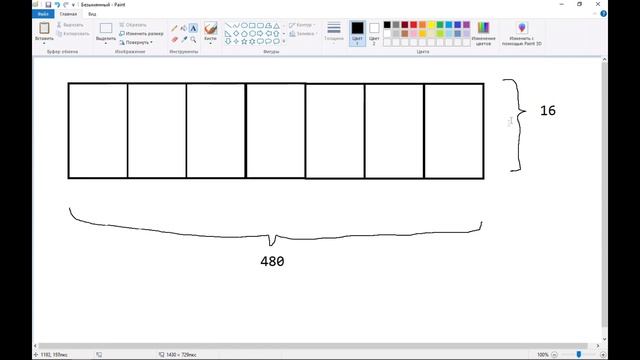640x360 pixels.
Task: Open the shape Outline dropdown
Action: (302, 25)
